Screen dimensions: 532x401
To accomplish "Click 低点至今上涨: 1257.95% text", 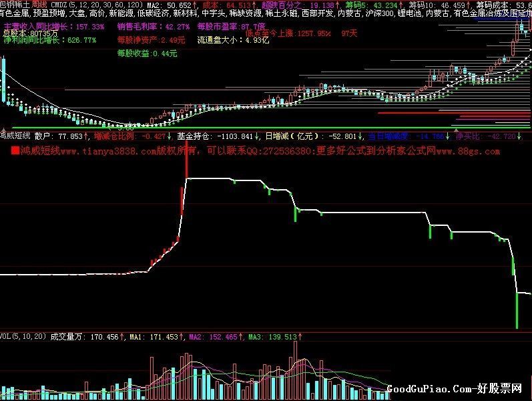I will (288, 33).
